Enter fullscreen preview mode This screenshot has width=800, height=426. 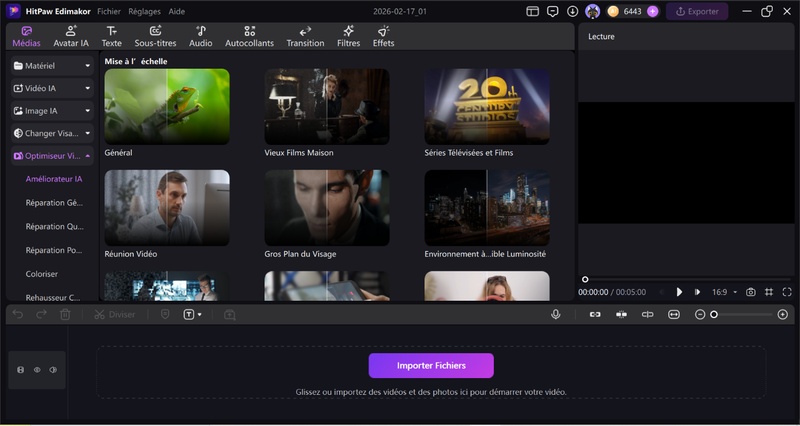tap(787, 292)
